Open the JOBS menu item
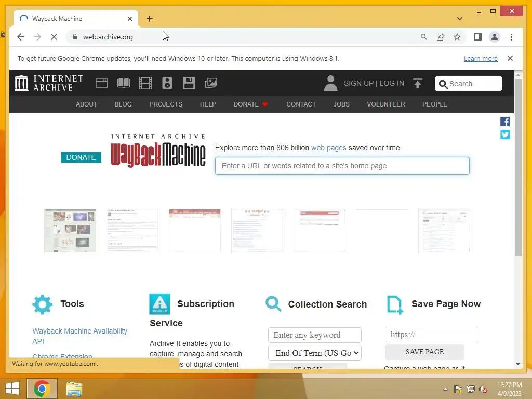The width and height of the screenshot is (532, 399). pos(341,104)
